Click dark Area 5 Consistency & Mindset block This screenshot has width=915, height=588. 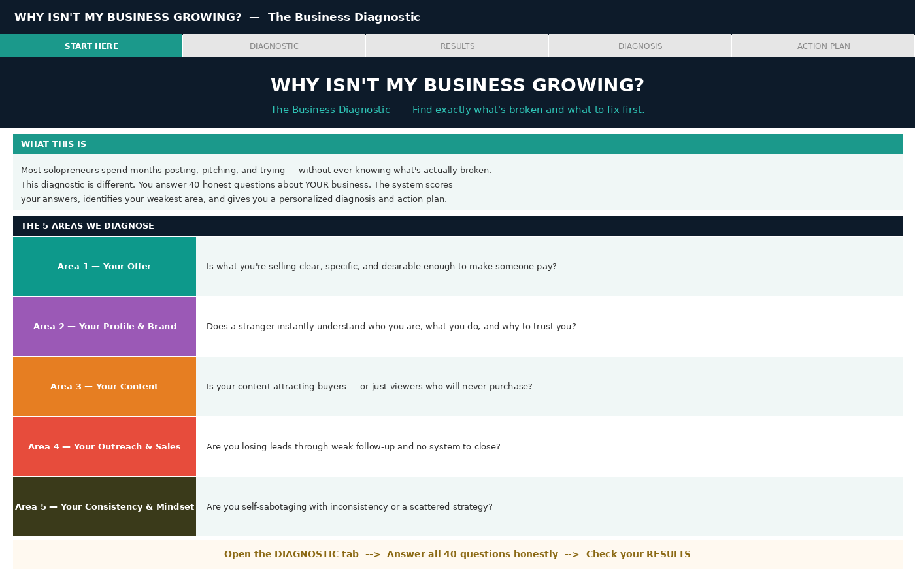pos(105,507)
